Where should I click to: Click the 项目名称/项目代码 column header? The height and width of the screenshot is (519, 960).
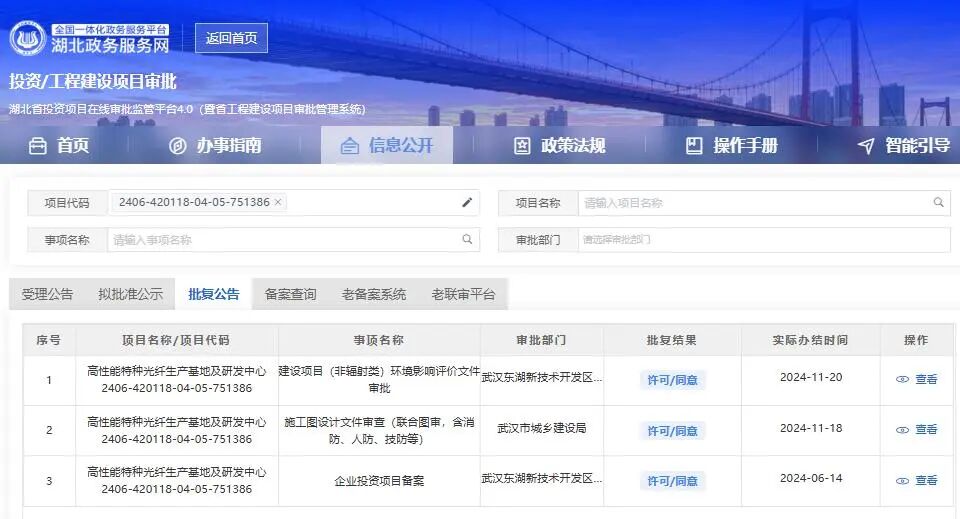coord(176,340)
